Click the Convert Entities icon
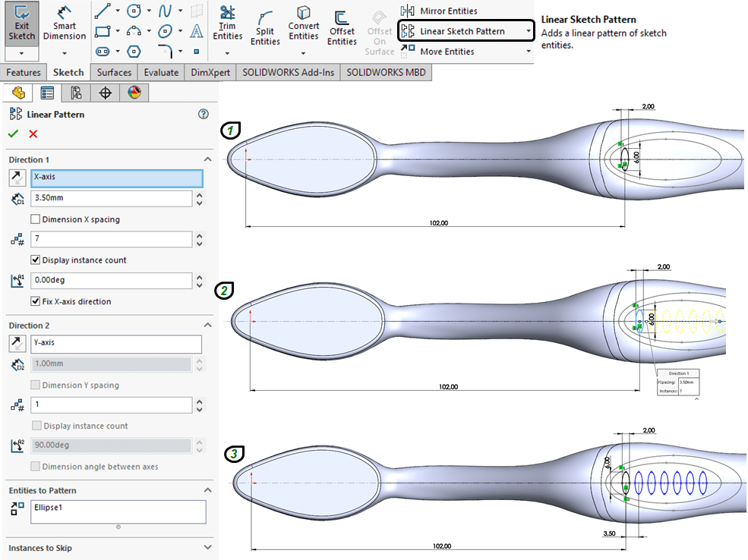Screen dimensions: 748x560 (x=303, y=14)
